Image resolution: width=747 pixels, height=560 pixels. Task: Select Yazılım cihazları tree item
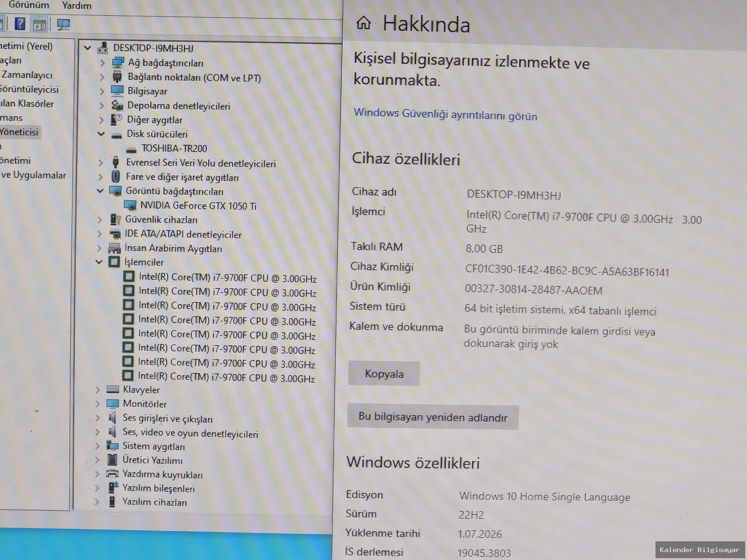155,502
